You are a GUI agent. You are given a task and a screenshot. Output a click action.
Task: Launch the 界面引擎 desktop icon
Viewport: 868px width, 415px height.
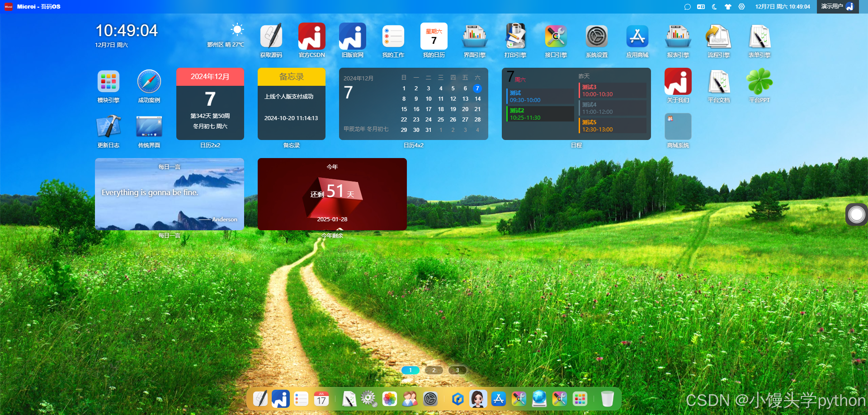(x=475, y=36)
